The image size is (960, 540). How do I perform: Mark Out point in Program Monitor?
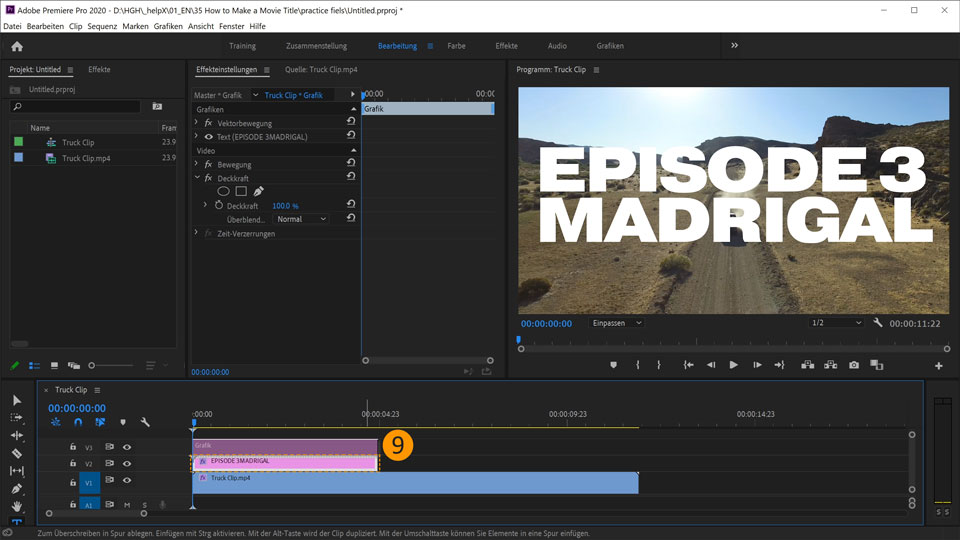click(659, 365)
